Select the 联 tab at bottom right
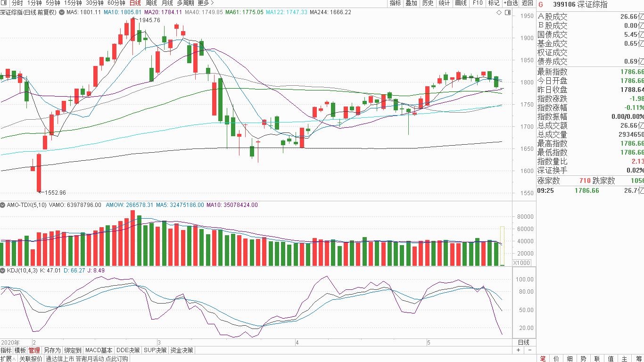 pos(597,359)
